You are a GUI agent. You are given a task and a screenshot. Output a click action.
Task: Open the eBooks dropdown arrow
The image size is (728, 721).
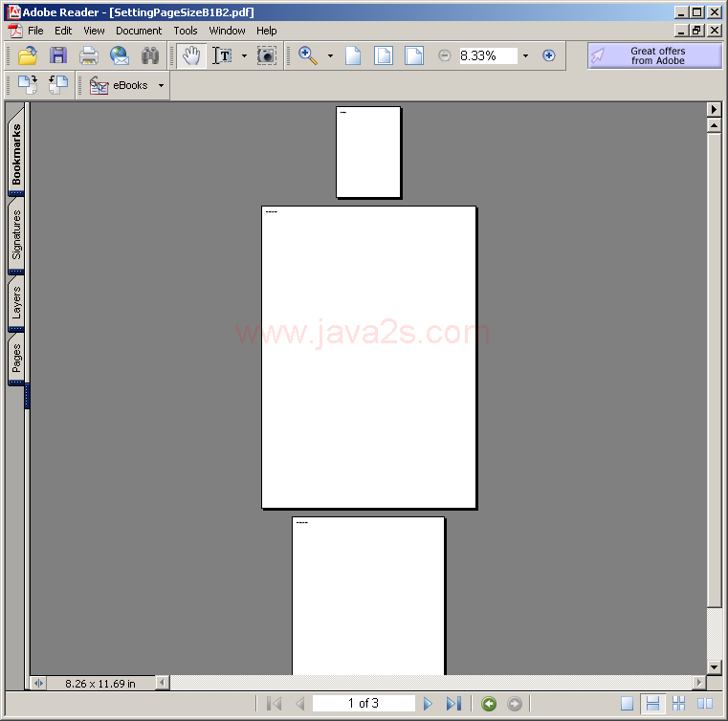tap(161, 85)
